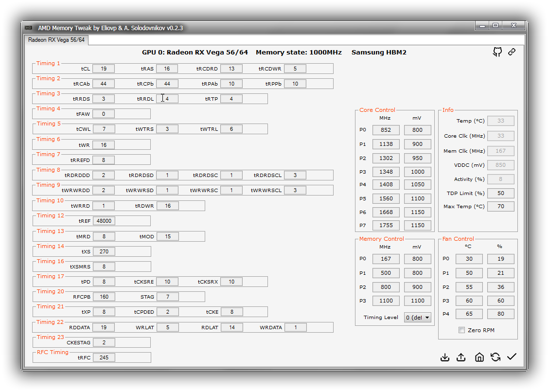
Task: Click the CKESTAG value field
Action: point(104,342)
